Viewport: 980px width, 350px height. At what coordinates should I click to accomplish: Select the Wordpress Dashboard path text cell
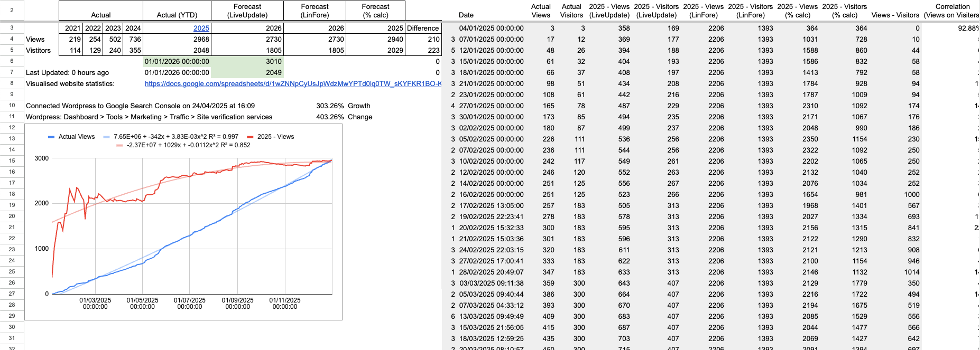tap(149, 117)
